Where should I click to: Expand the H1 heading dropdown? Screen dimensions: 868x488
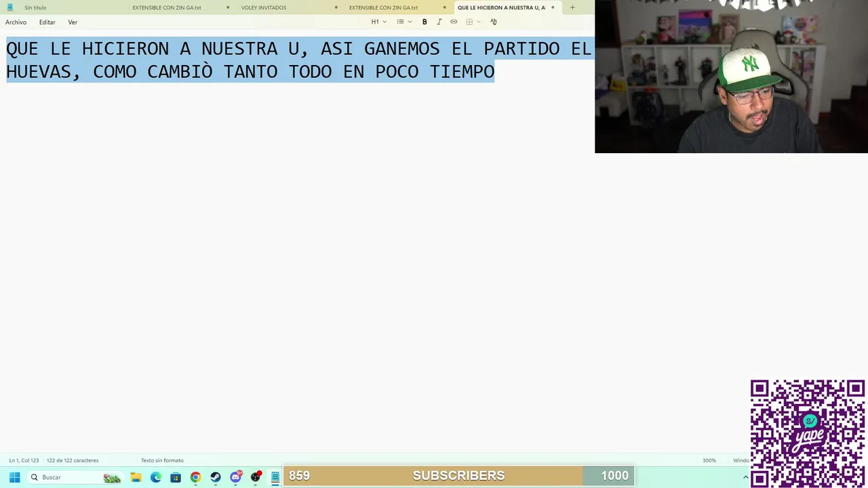pos(378,22)
